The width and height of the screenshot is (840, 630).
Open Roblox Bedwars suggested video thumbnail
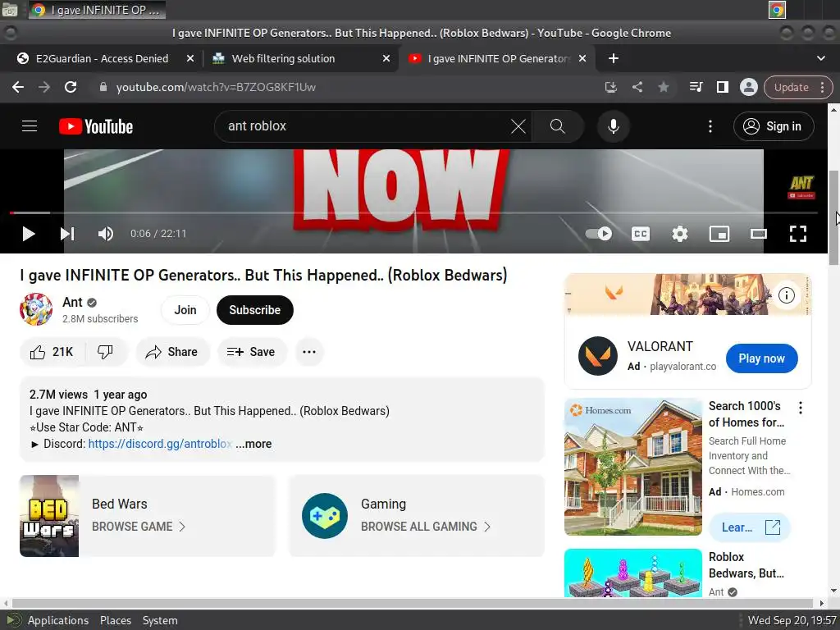633,573
